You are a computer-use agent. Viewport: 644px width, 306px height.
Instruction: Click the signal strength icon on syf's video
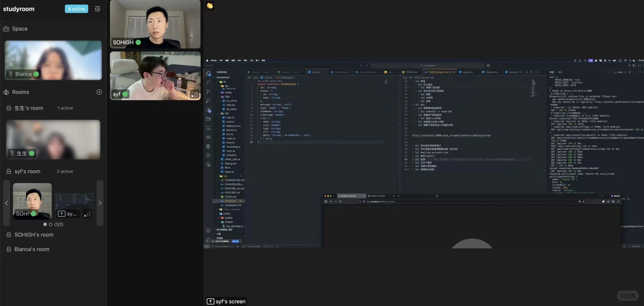pyautogui.click(x=195, y=94)
